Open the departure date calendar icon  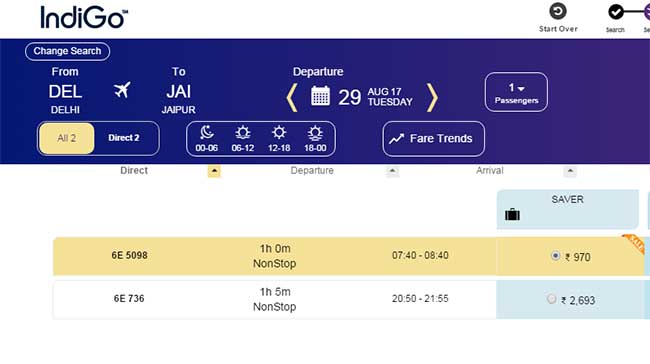(320, 96)
